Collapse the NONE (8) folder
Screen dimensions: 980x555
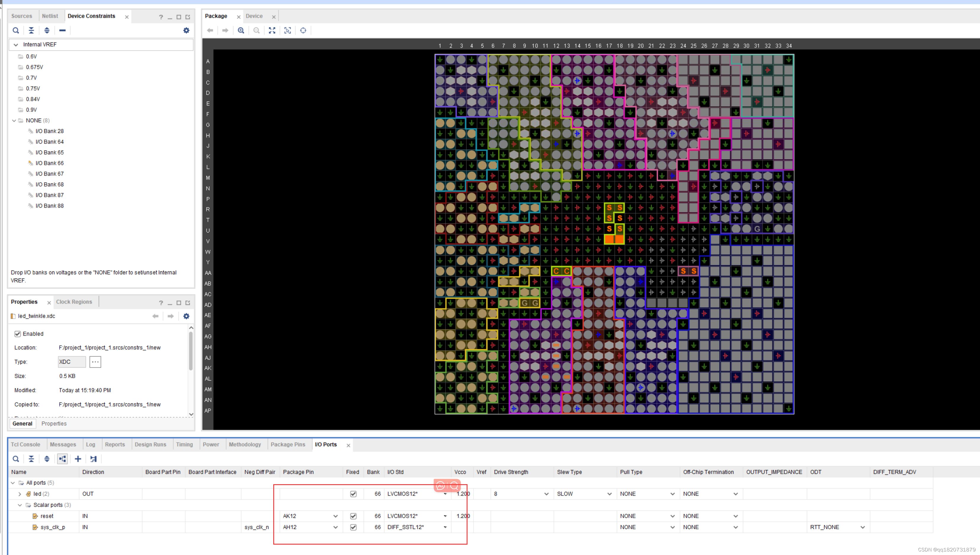tap(14, 121)
